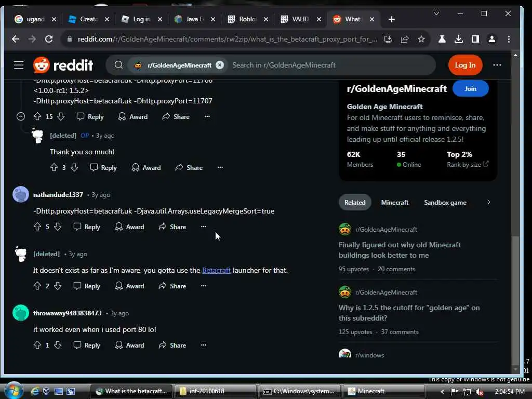Open browser downloads
Screen dimensions: 532x399
point(458,39)
